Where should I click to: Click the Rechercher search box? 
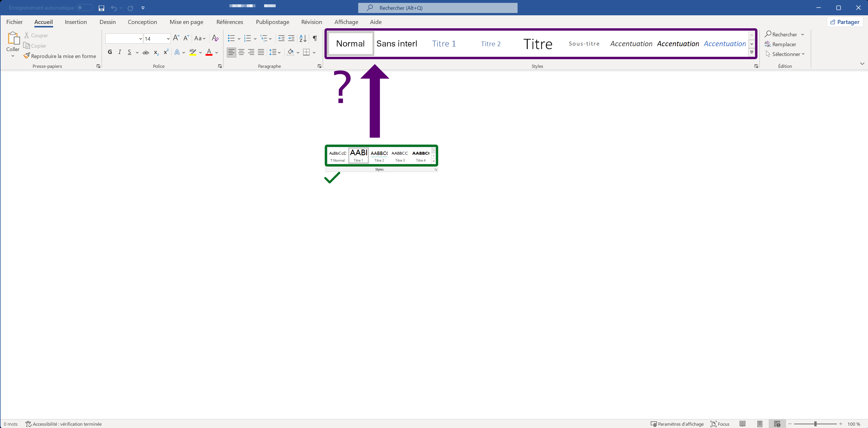[437, 8]
